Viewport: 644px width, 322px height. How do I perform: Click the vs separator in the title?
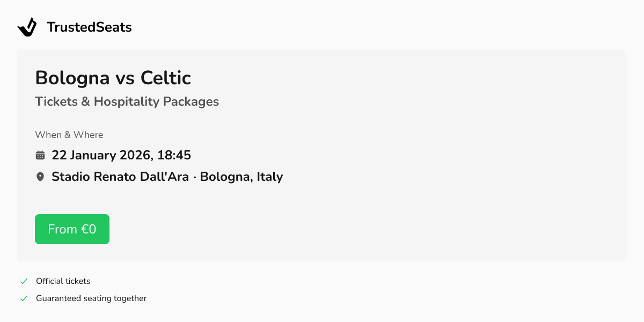point(125,79)
